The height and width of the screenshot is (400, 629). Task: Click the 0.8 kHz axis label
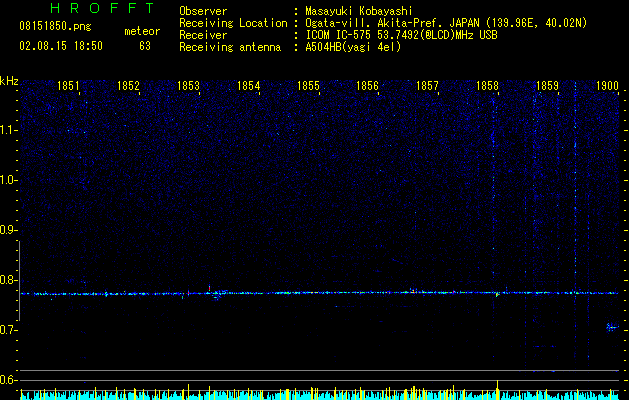8,280
